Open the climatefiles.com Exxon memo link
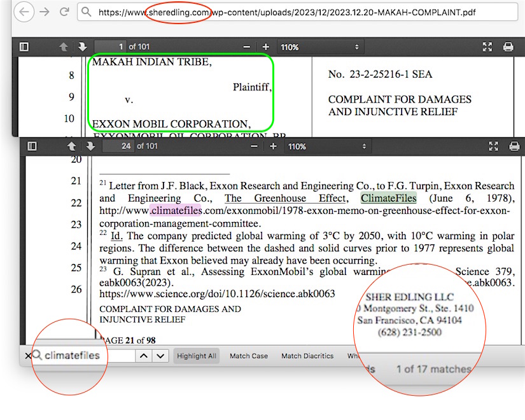Viewport: 525px width, 420px height. pyautogui.click(x=305, y=211)
